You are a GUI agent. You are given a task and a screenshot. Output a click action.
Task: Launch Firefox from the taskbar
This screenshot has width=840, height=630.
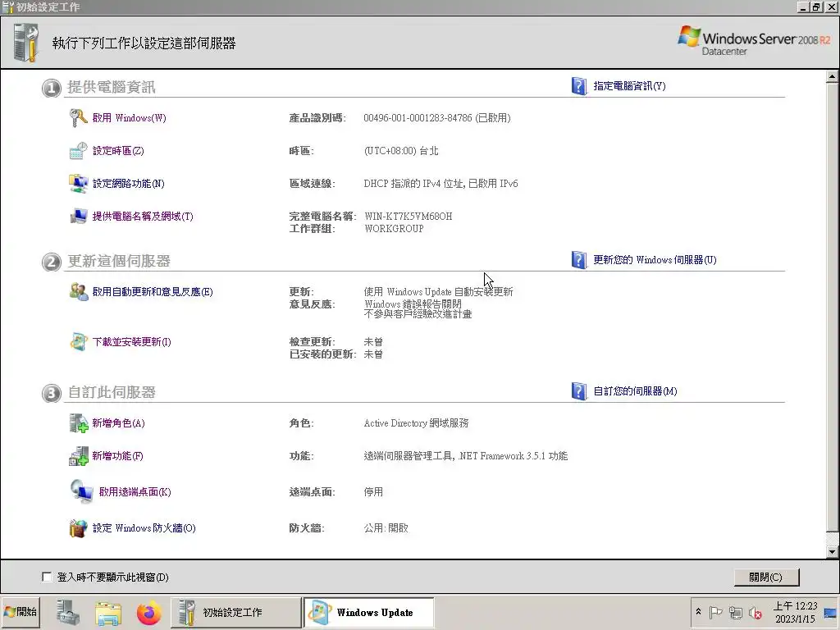click(148, 613)
